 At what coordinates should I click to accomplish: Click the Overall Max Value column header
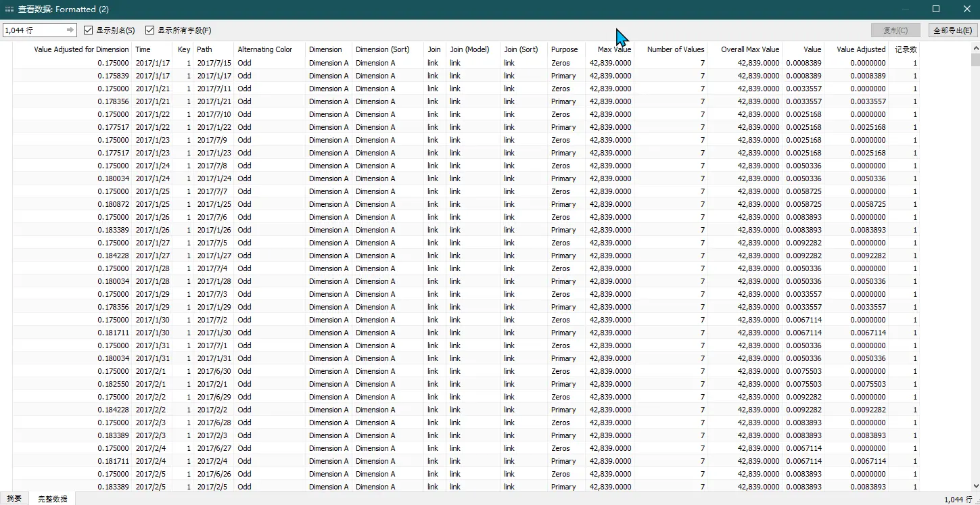(750, 49)
